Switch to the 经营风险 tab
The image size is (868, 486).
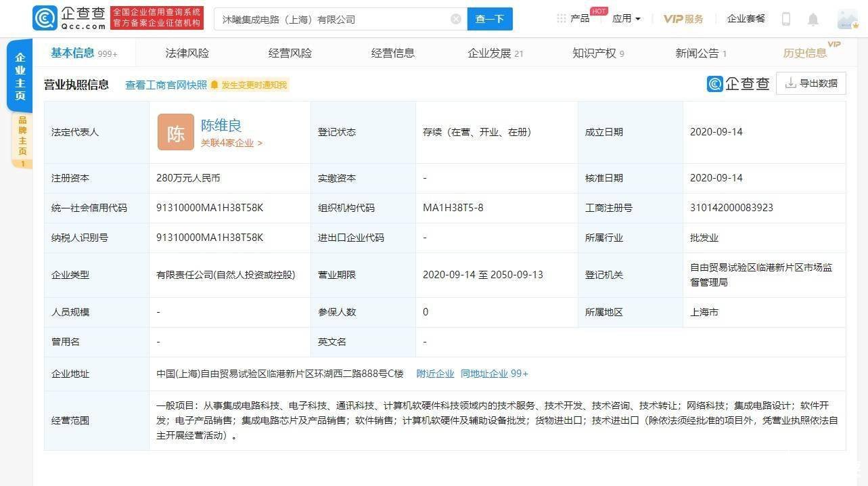290,53
